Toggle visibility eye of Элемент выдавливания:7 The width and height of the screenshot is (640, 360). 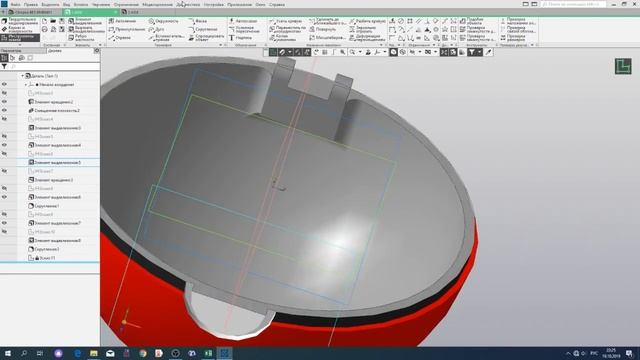(x=4, y=223)
